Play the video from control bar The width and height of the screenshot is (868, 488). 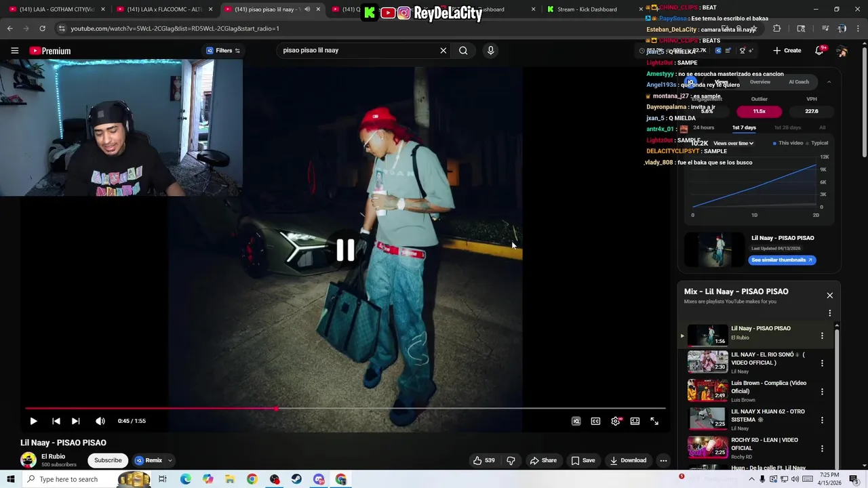33,421
